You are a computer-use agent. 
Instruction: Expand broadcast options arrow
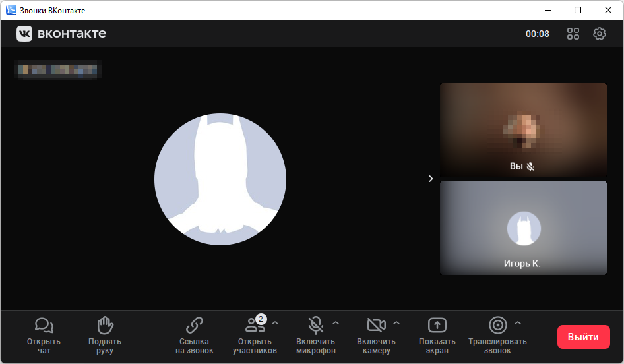click(518, 323)
